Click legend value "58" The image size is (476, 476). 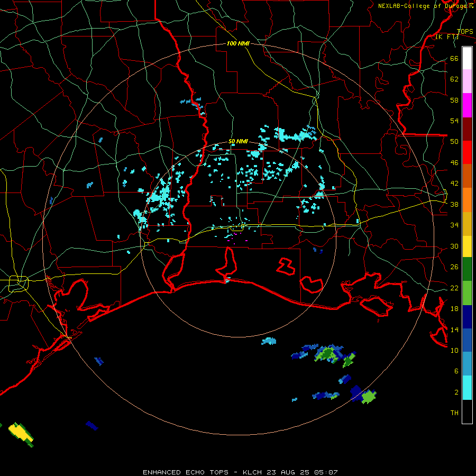tap(454, 100)
